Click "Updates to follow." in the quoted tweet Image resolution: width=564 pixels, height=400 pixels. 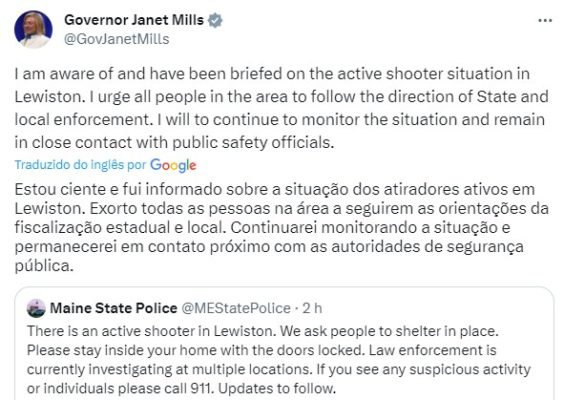click(x=277, y=388)
